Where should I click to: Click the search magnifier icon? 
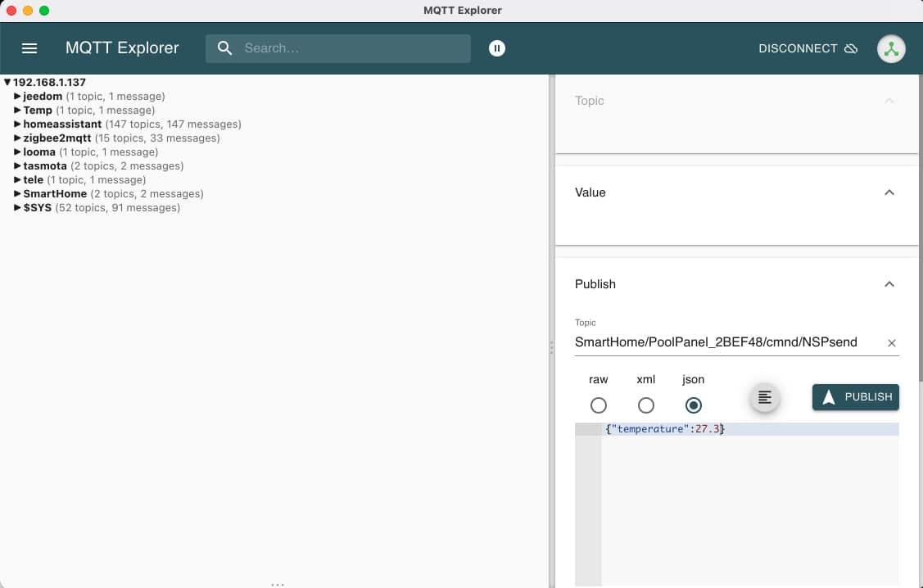pos(225,48)
